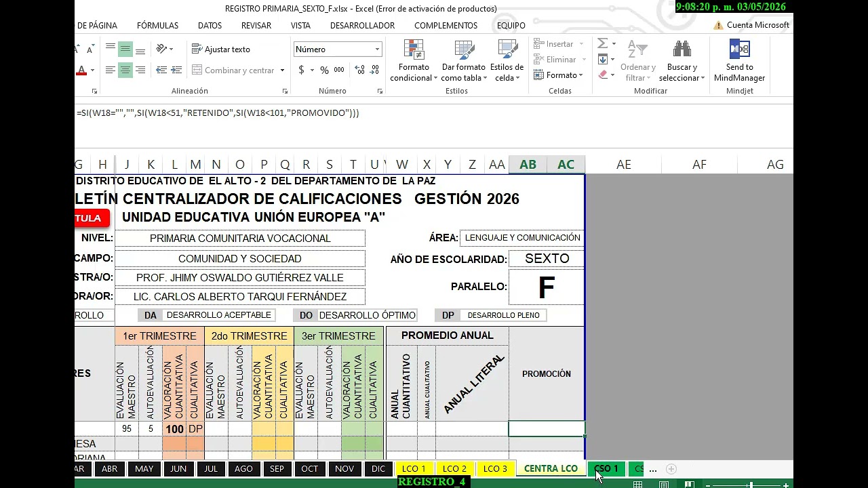Increase cell indent
The width and height of the screenshot is (868, 488).
(176, 70)
